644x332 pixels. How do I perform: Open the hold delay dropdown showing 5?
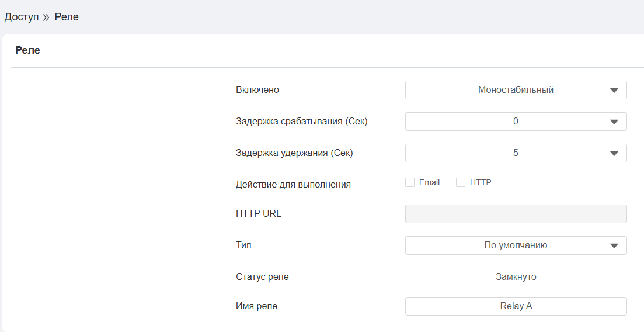515,153
